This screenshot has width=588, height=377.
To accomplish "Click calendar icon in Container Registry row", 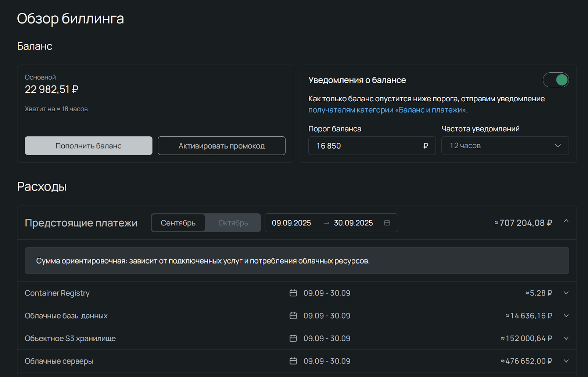I will click(x=293, y=293).
